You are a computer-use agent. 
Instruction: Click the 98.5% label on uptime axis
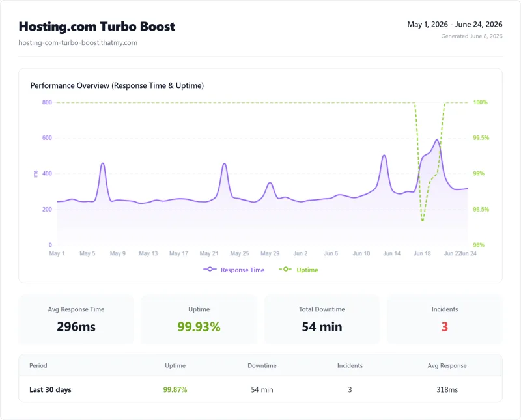(481, 209)
